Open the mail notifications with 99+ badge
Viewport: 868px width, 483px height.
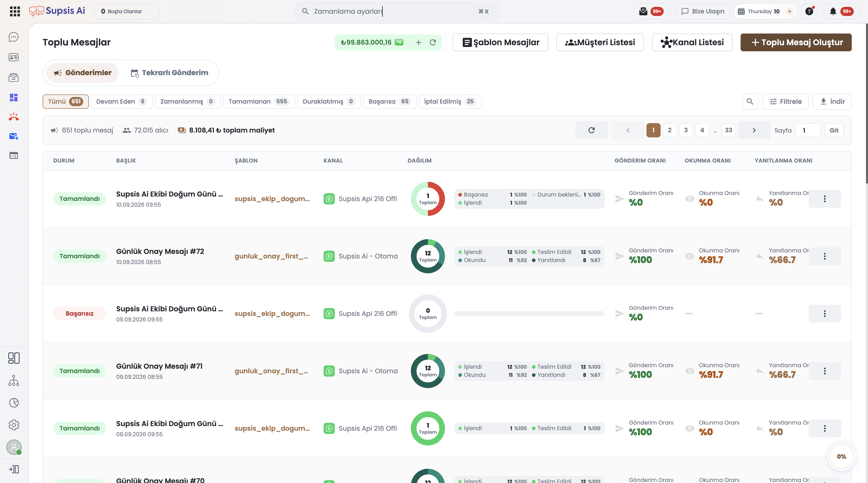651,11
